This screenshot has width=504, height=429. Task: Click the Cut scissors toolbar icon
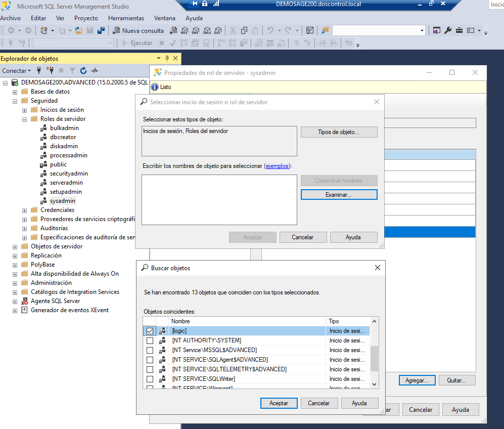(233, 30)
